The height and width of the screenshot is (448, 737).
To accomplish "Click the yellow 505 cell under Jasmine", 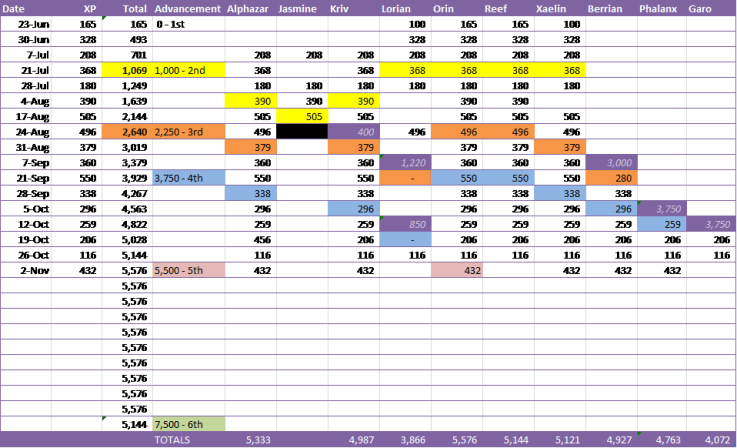I will (301, 116).
